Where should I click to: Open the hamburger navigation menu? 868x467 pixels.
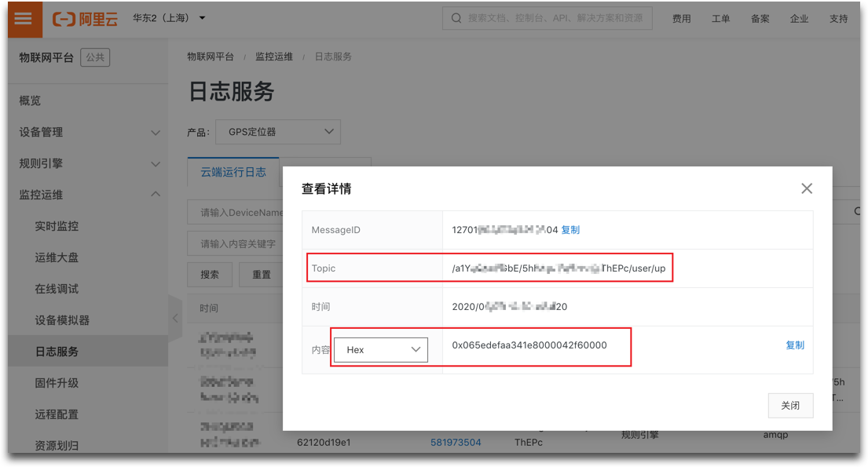click(x=24, y=19)
